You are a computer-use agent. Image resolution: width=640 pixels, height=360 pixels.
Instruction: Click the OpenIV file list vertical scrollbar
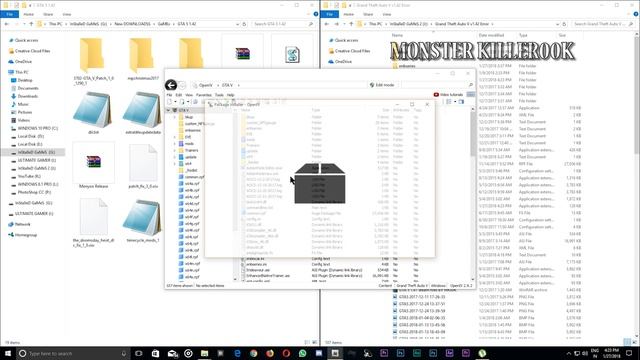click(473, 194)
